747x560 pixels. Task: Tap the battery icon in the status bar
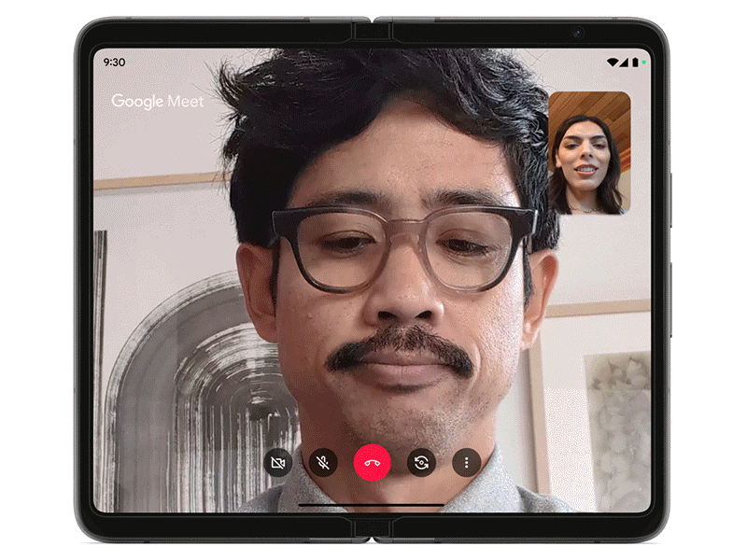[x=634, y=62]
